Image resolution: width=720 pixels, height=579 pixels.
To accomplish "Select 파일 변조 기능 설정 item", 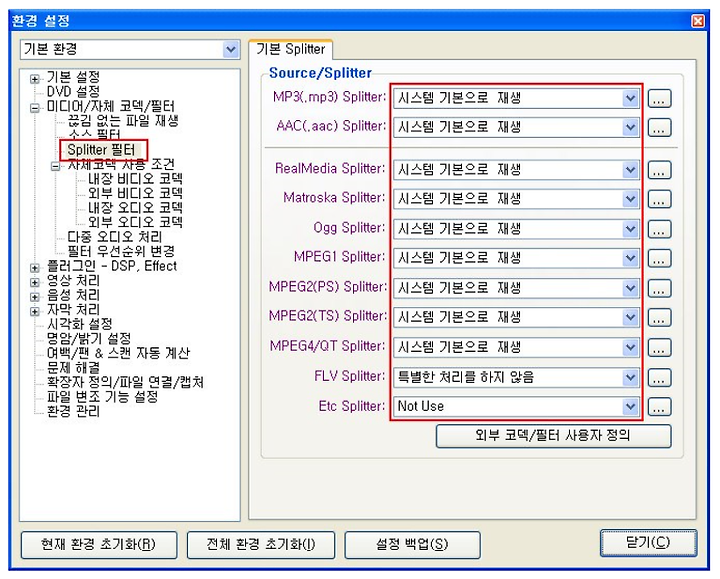I will (x=102, y=397).
